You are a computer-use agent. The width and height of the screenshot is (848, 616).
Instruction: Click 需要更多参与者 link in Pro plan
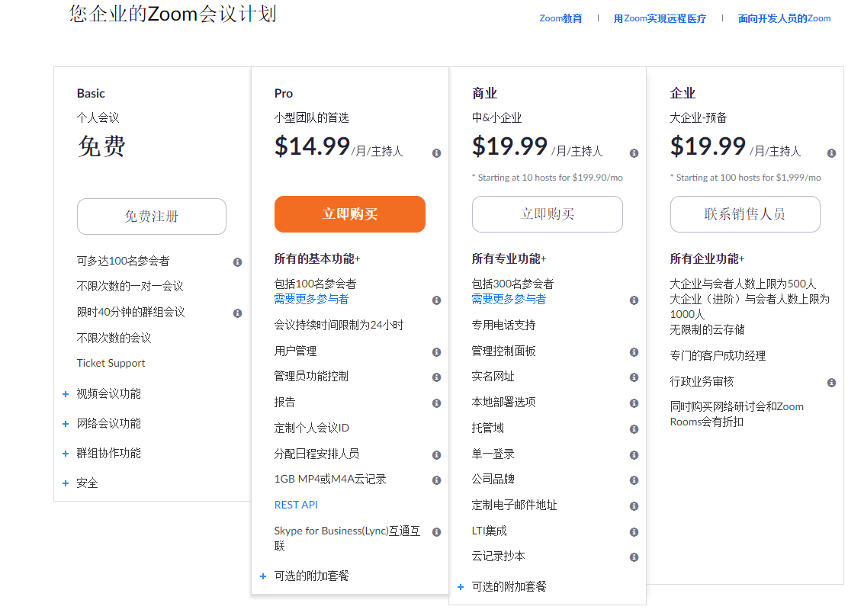[311, 299]
